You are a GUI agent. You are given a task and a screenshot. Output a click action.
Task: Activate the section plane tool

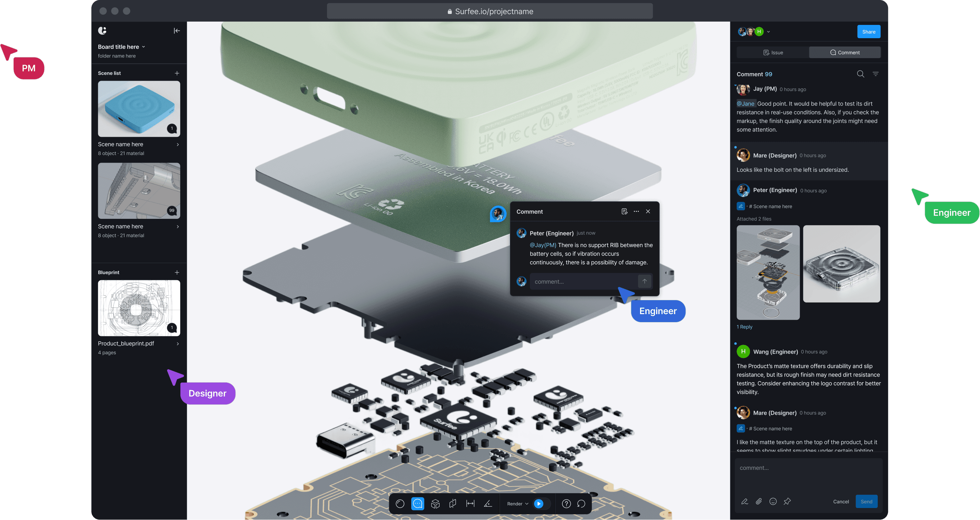pyautogui.click(x=453, y=504)
